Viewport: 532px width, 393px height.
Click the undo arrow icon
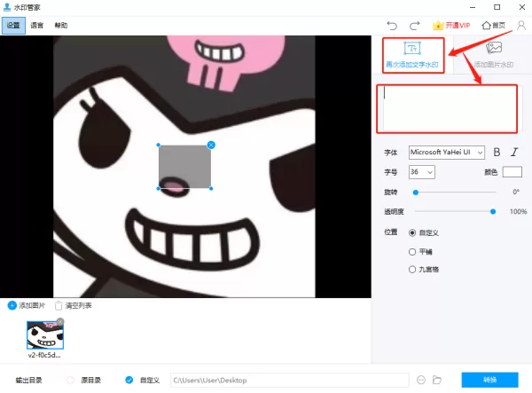pos(392,26)
